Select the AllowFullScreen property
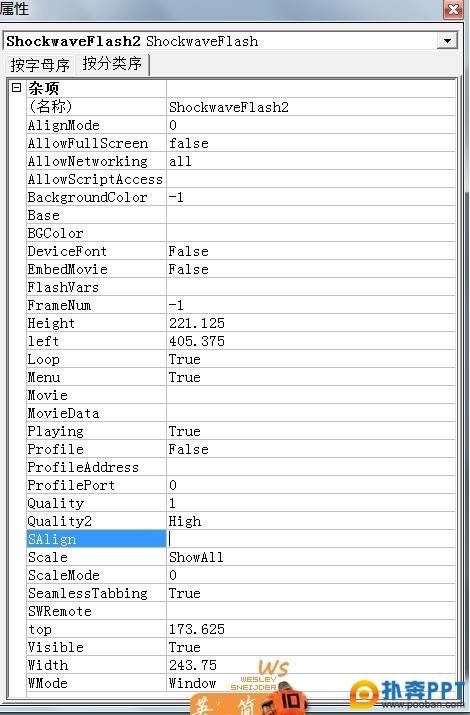 (96, 143)
